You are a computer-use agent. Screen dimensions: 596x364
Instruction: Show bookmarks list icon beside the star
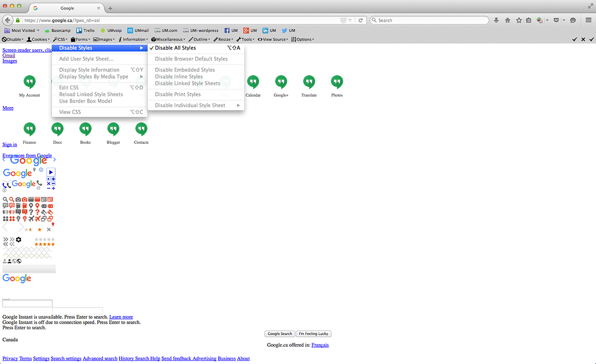click(x=528, y=20)
